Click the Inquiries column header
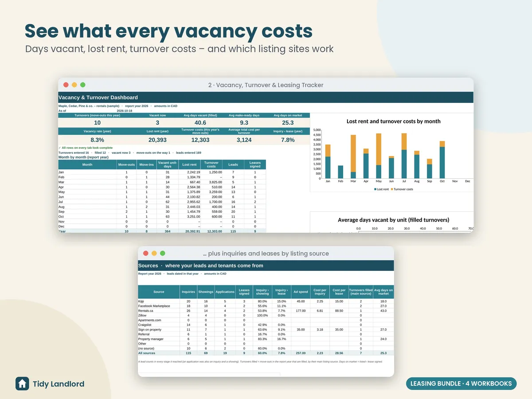Image resolution: width=532 pixels, height=399 pixels. [x=188, y=292]
